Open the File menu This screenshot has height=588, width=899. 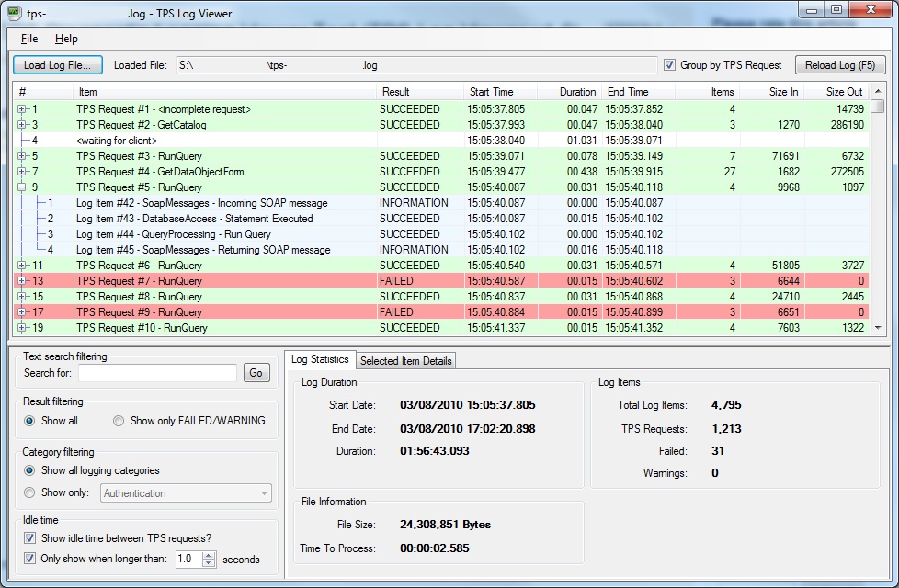point(29,39)
